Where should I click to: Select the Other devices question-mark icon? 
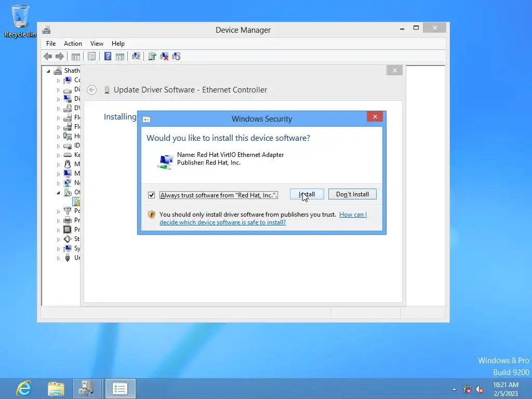68,192
